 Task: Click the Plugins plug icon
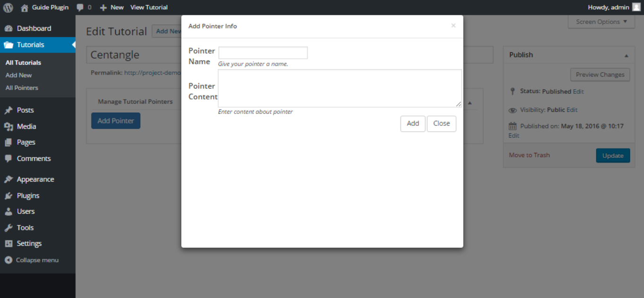[8, 196]
